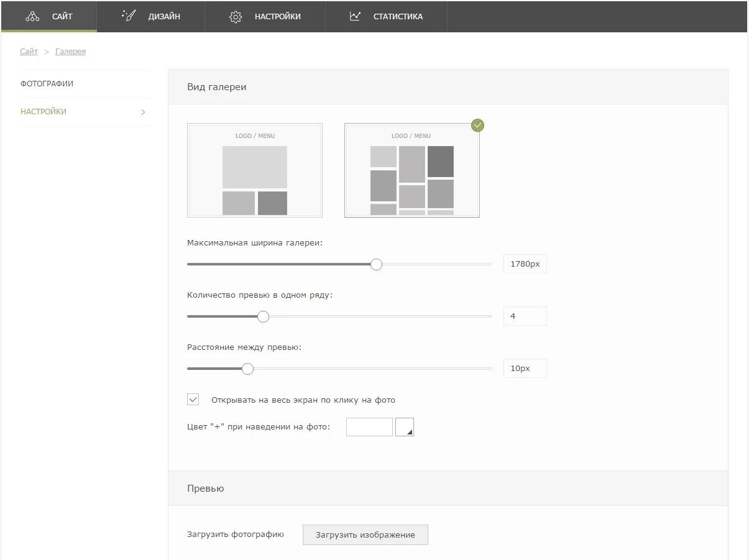The height and width of the screenshot is (560, 749).
Task: Choose the masonry grid gallery layout
Action: [412, 170]
